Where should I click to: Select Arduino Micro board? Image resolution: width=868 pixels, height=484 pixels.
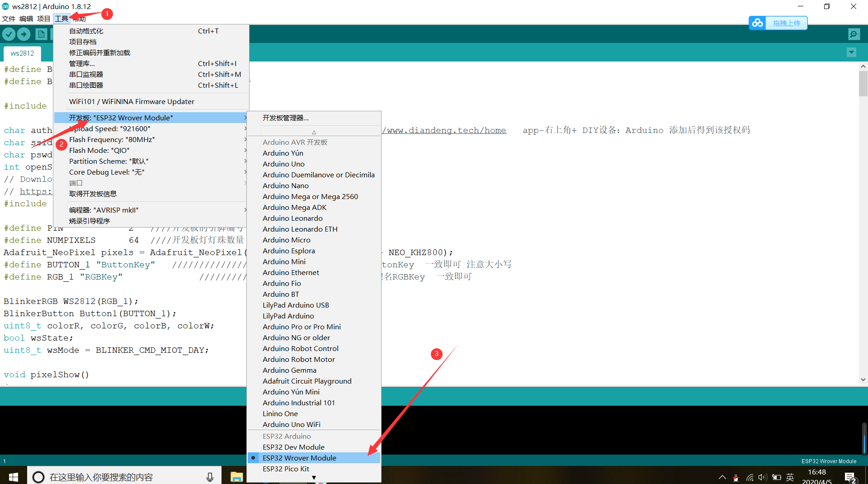point(314,240)
